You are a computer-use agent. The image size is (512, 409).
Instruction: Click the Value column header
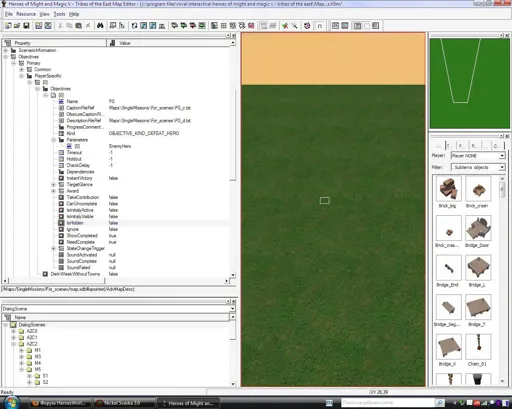[x=168, y=43]
